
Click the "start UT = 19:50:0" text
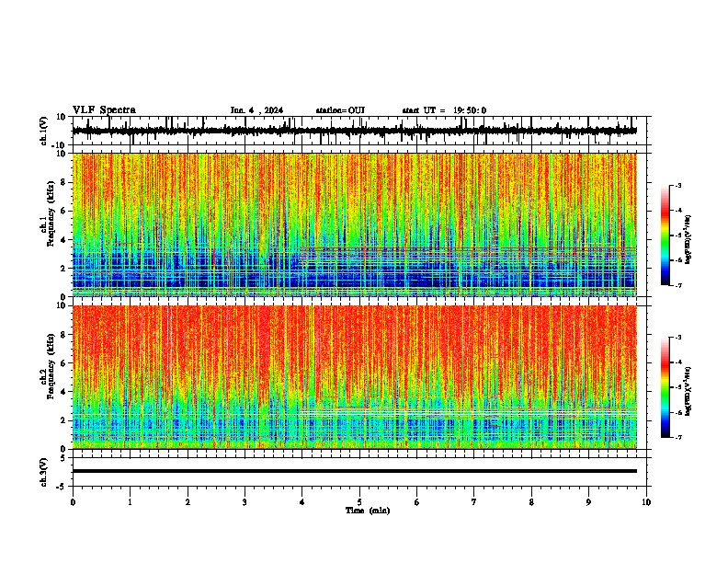coord(444,110)
